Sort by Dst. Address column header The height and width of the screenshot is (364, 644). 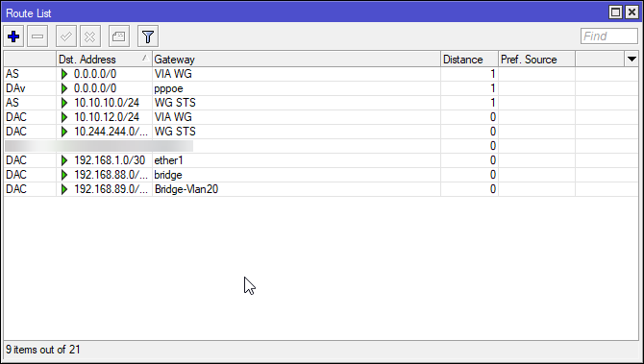(x=104, y=60)
